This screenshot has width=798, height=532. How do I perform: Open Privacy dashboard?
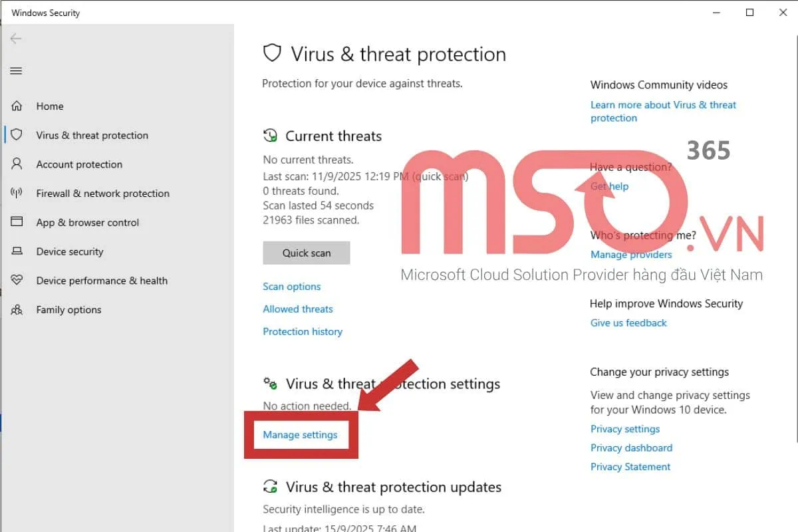[631, 448]
